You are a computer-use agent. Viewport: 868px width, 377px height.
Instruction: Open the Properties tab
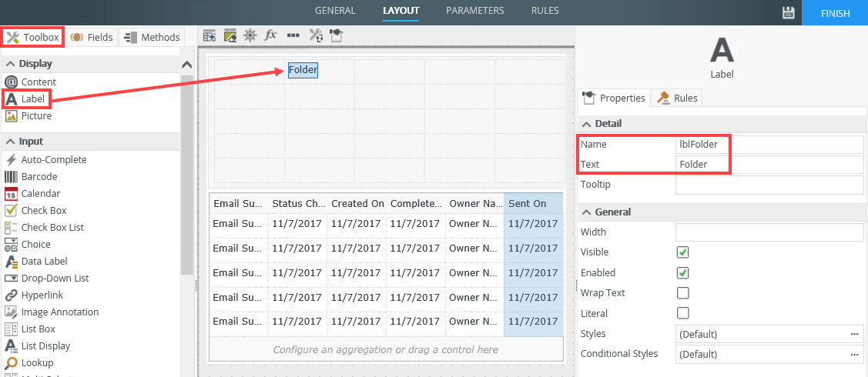pos(614,98)
